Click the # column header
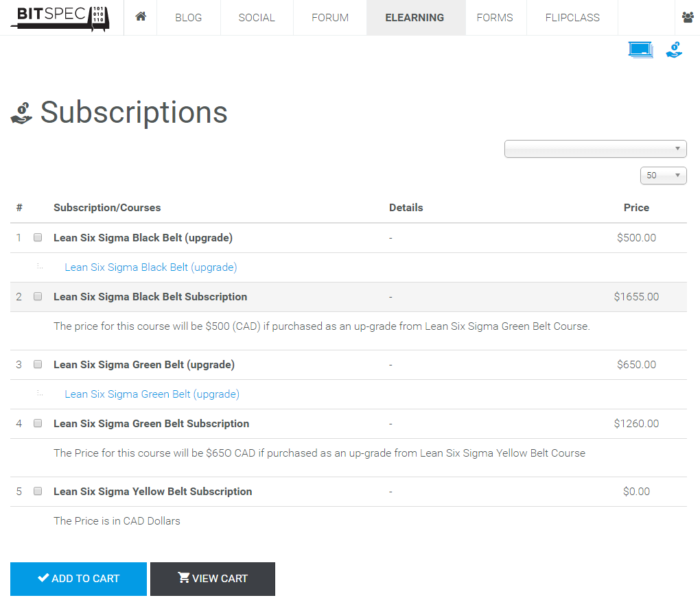Viewport: 700px width, 600px height. pyautogui.click(x=19, y=208)
